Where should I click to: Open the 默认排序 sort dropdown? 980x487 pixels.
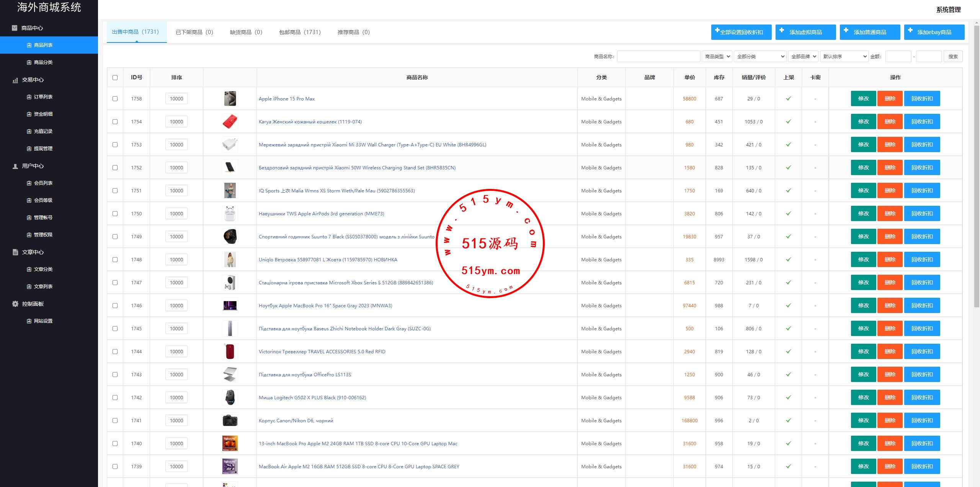844,56
